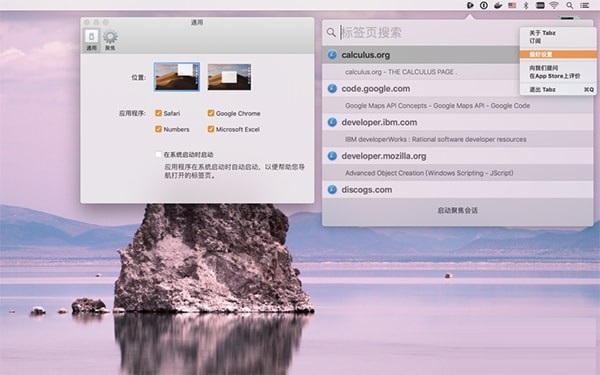Click the Safari icon beside discogs.com
600x375 pixels.
[x=332, y=190]
